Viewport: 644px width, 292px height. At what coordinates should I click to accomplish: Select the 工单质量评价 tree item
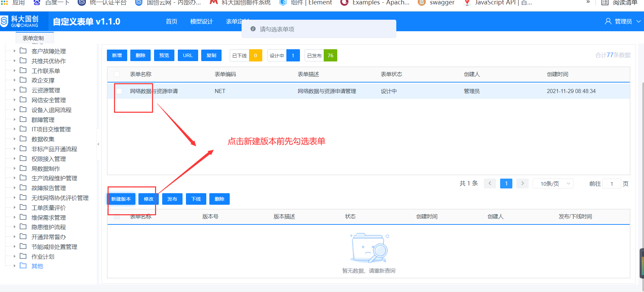[x=49, y=207]
